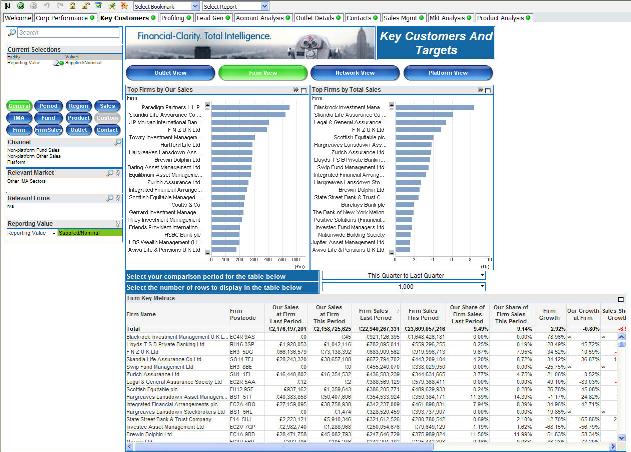Switch to the Welcome tab
Screen dimensions: 631x452
18,18
